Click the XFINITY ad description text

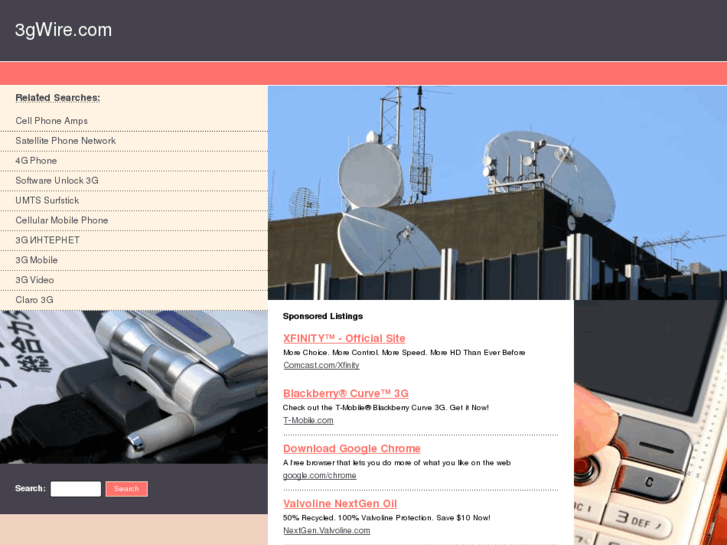tap(404, 353)
